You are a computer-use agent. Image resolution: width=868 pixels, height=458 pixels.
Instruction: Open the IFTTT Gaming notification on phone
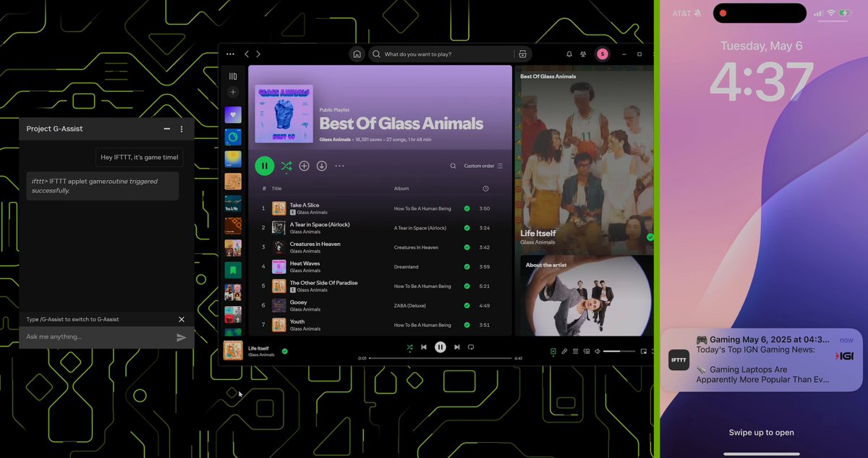[761, 360]
